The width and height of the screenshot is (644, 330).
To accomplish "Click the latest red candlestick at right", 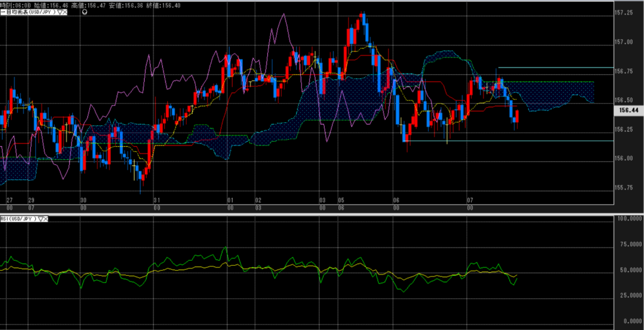I will (517, 117).
